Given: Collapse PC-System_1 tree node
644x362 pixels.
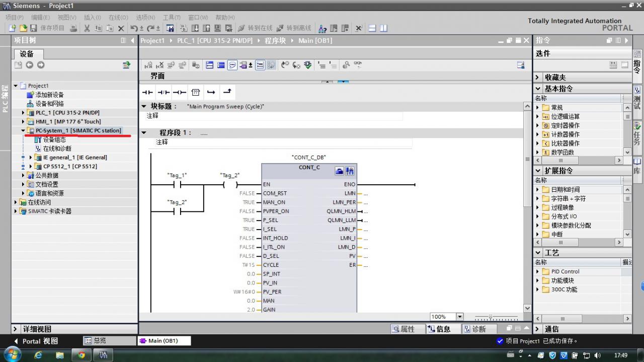Looking at the screenshot, I should coord(23,130).
